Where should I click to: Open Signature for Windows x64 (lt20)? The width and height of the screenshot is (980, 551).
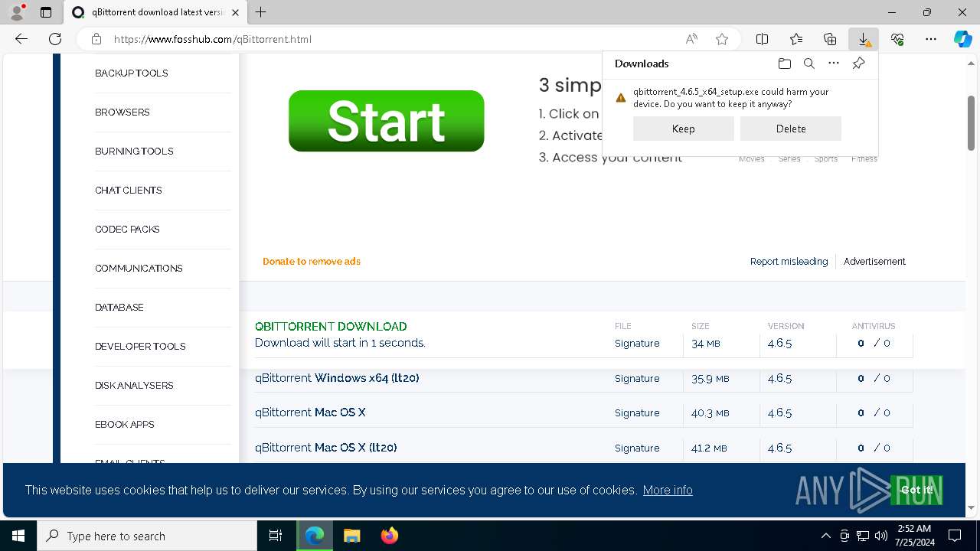tap(637, 379)
